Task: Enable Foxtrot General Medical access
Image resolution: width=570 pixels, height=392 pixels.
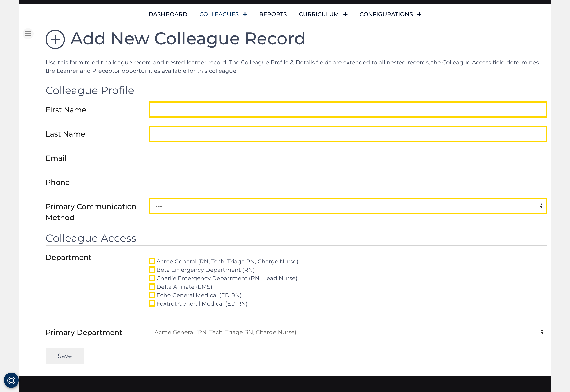Action: click(152, 304)
